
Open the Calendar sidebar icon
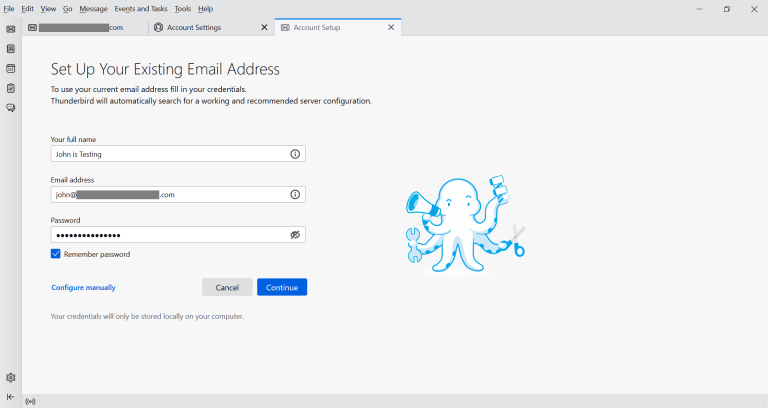10,69
